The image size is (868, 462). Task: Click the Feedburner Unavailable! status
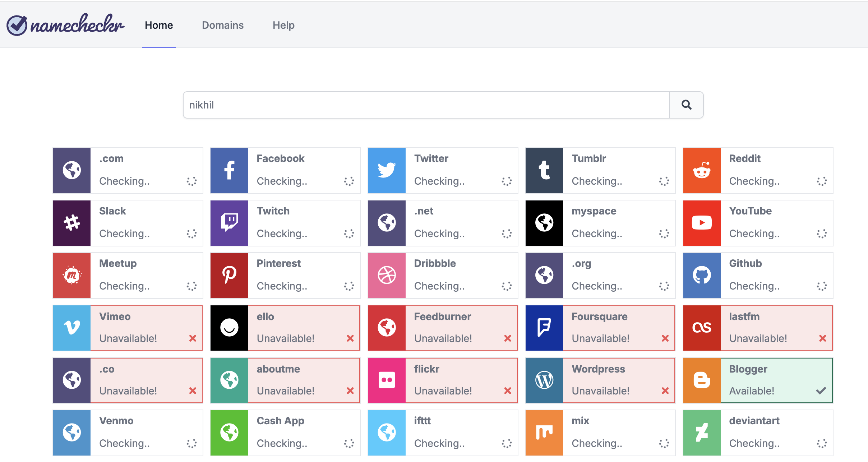point(443,338)
